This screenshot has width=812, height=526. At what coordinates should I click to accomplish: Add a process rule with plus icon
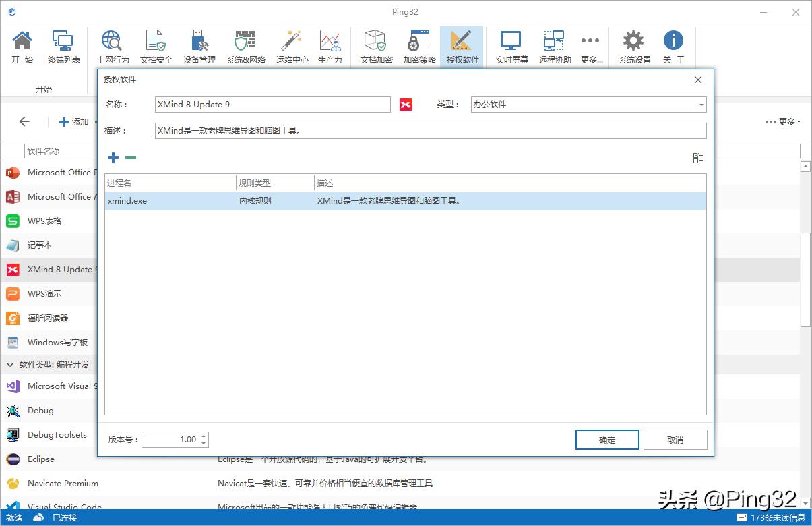(x=113, y=158)
